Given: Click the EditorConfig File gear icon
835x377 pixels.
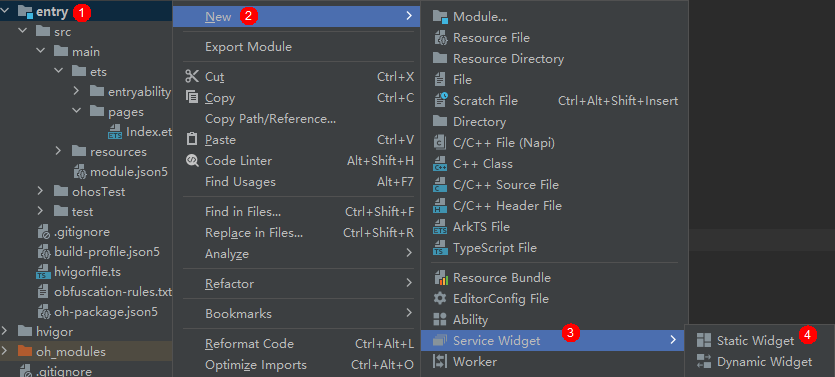Looking at the screenshot, I should (x=440, y=299).
